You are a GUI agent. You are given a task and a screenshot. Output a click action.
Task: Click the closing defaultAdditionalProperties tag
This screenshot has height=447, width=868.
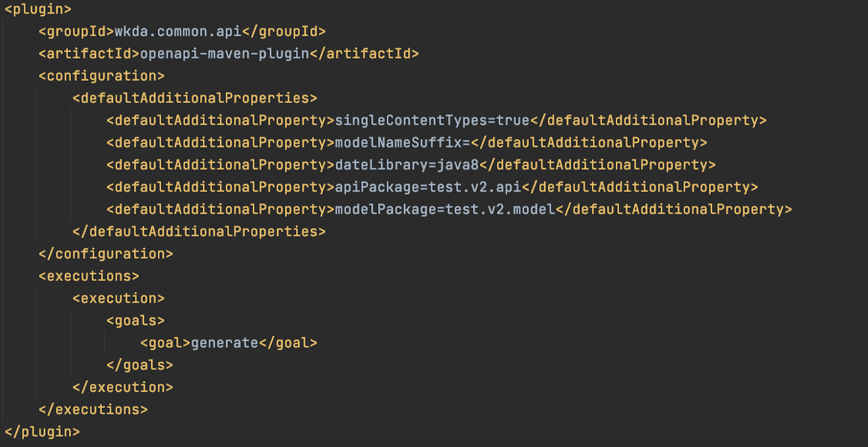click(199, 232)
